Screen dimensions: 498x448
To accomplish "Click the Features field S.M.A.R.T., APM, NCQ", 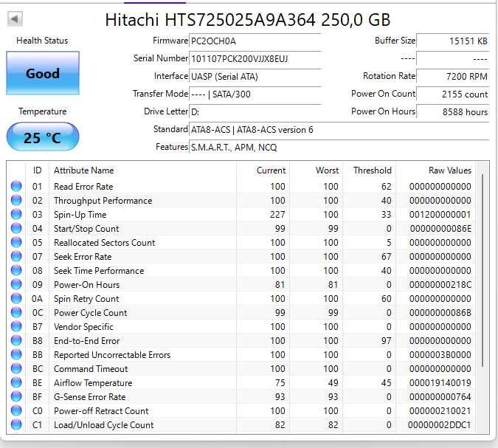I will coord(339,148).
